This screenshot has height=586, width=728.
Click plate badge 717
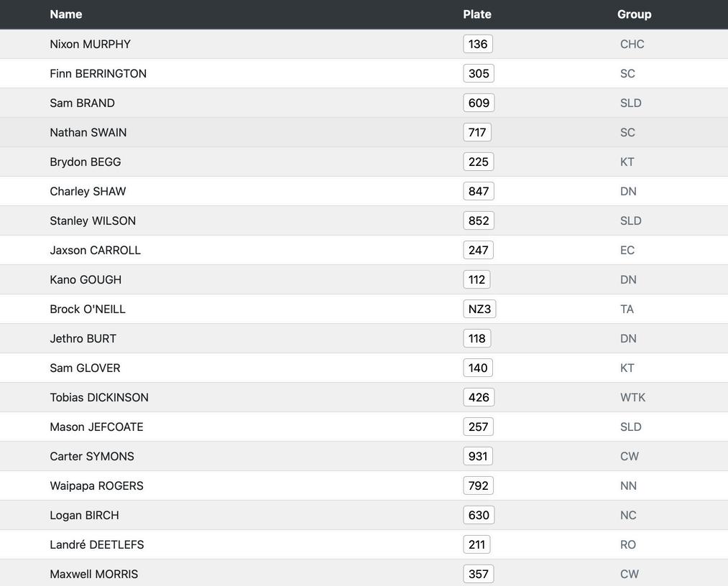coord(477,132)
